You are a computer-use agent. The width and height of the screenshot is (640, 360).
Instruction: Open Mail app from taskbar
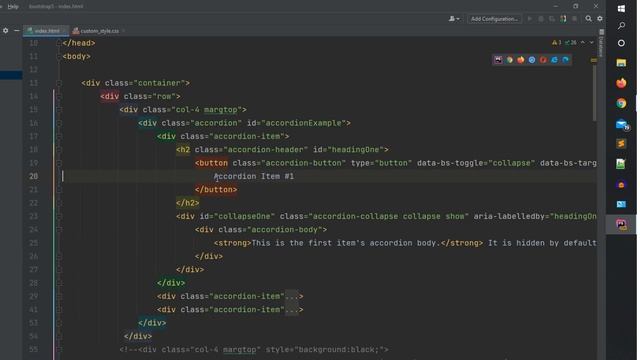(621, 124)
